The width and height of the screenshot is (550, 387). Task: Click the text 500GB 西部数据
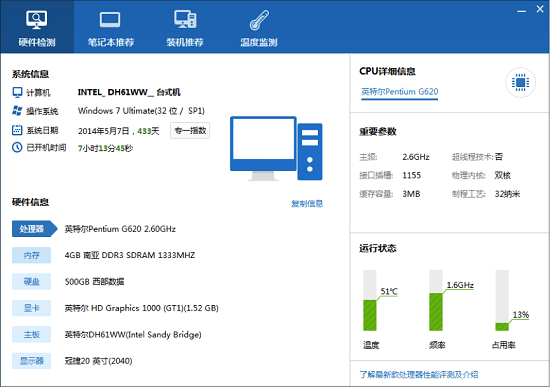point(94,281)
